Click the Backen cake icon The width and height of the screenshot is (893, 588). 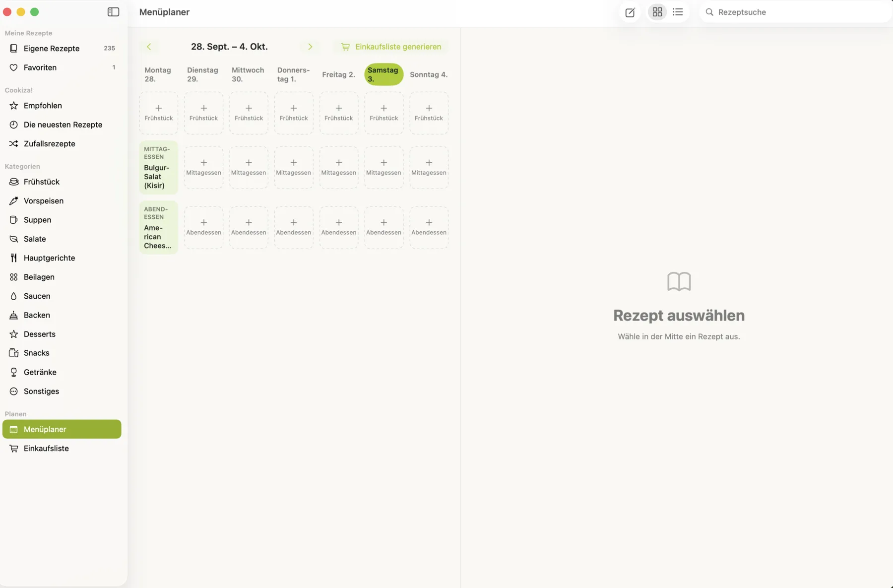pyautogui.click(x=14, y=315)
